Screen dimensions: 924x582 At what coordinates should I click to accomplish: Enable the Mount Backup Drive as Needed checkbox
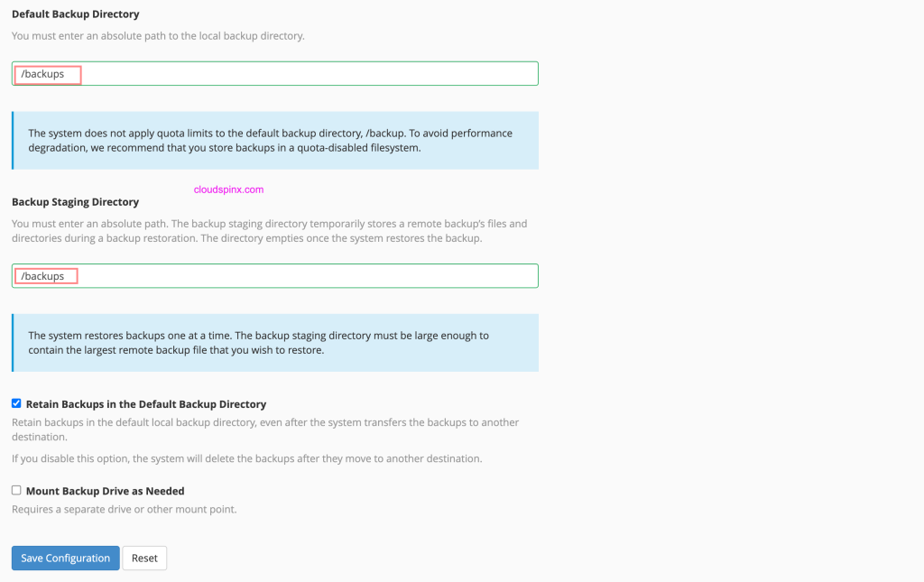coord(16,490)
